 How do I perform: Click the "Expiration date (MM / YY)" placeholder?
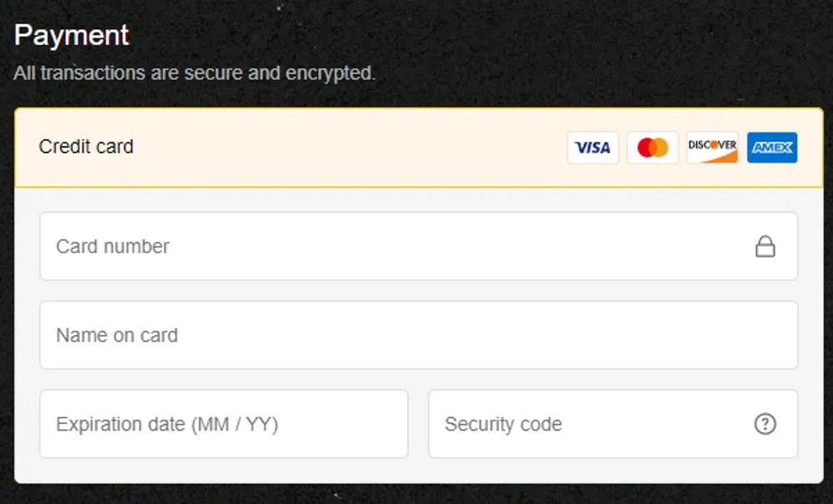[x=167, y=425]
